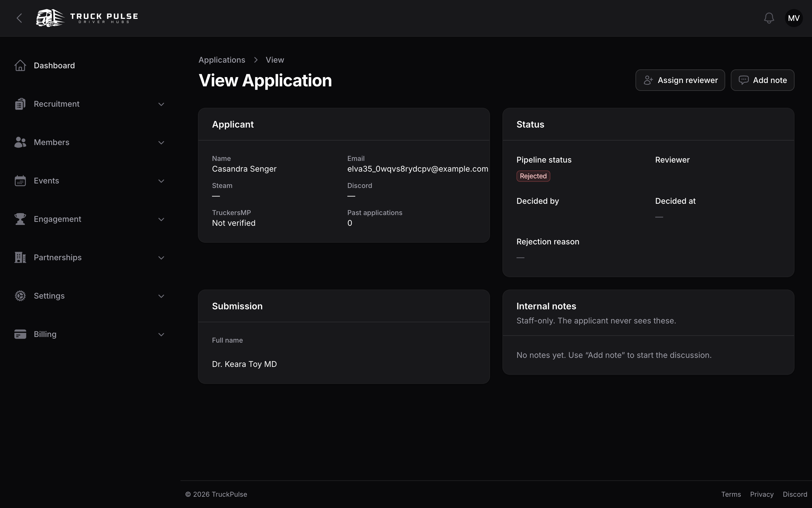The height and width of the screenshot is (508, 812).
Task: Click the breadcrumb chevron separator
Action: (x=256, y=60)
